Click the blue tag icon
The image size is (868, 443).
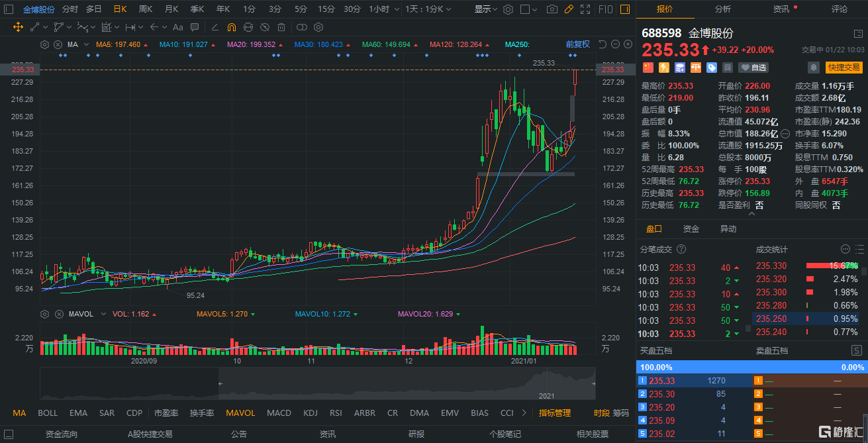click(x=712, y=68)
